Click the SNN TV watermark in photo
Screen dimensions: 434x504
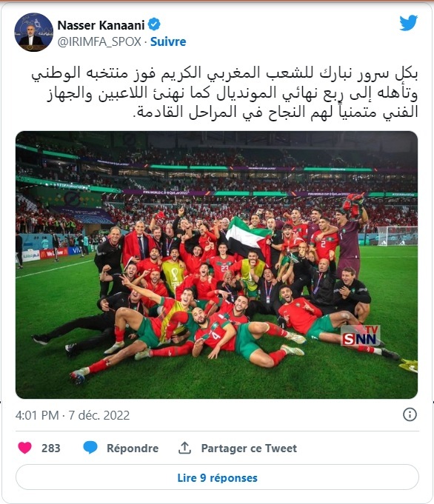click(x=361, y=335)
